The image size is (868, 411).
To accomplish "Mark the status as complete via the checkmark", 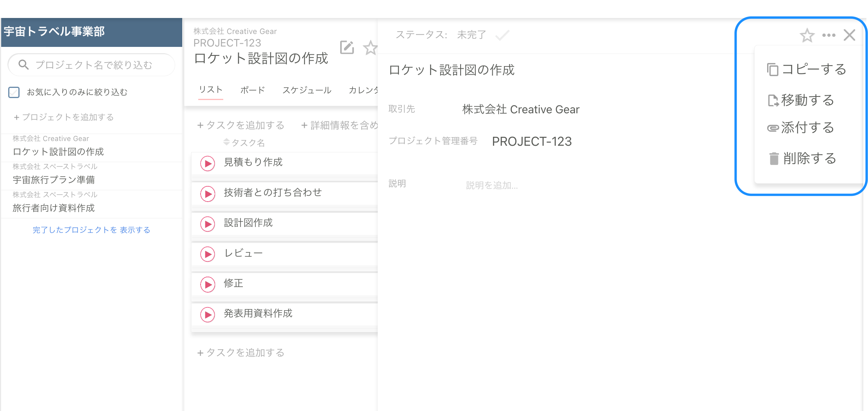I will pos(502,35).
